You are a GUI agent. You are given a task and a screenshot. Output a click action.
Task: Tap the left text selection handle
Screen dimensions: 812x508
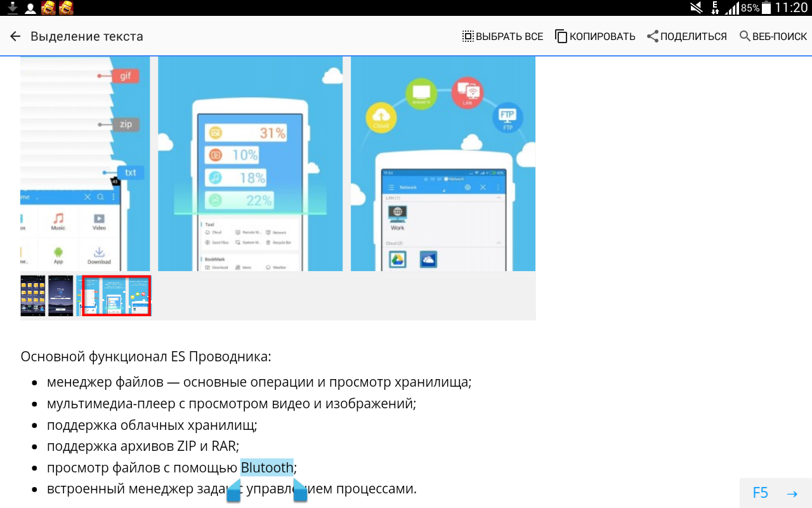coord(233,491)
